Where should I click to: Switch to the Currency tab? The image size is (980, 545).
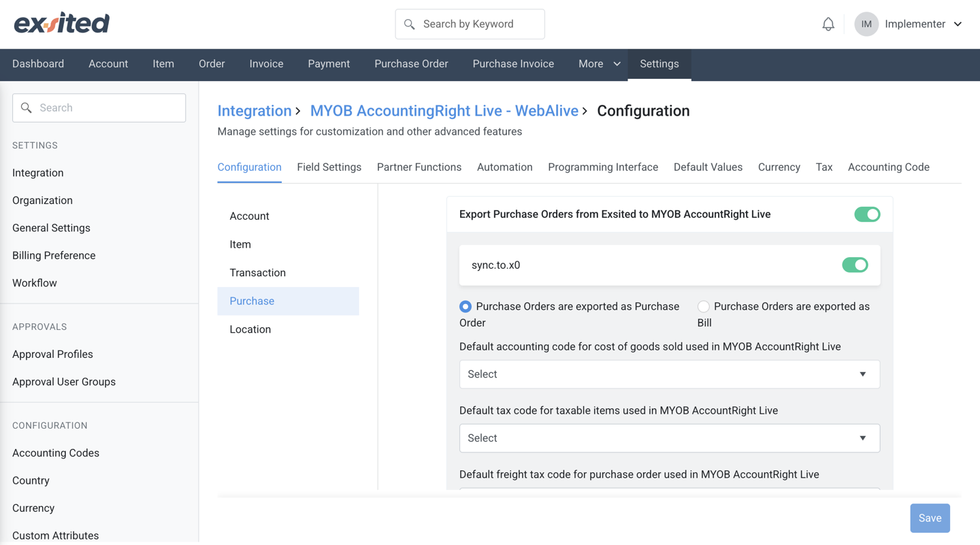point(779,167)
